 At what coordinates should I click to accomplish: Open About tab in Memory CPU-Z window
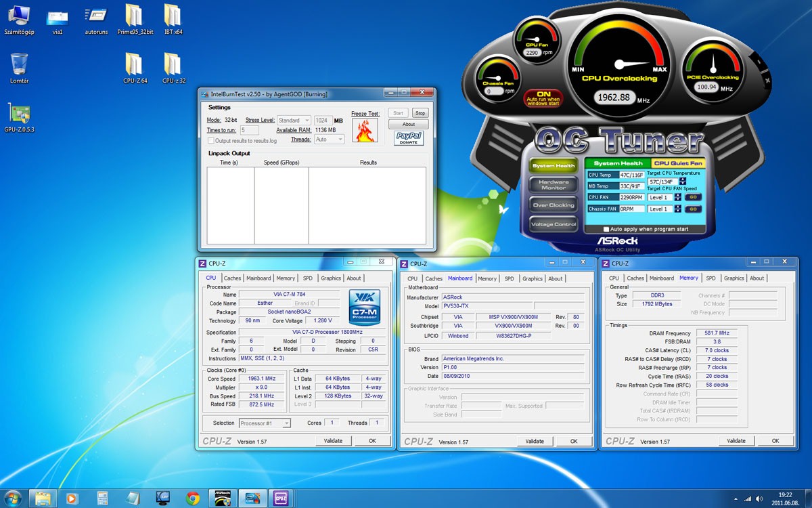(x=757, y=278)
